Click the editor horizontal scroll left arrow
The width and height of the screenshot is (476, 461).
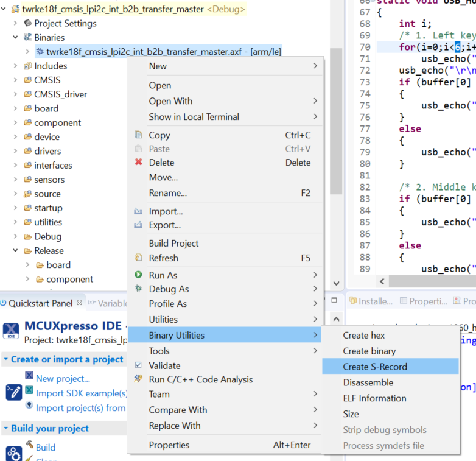point(382,281)
